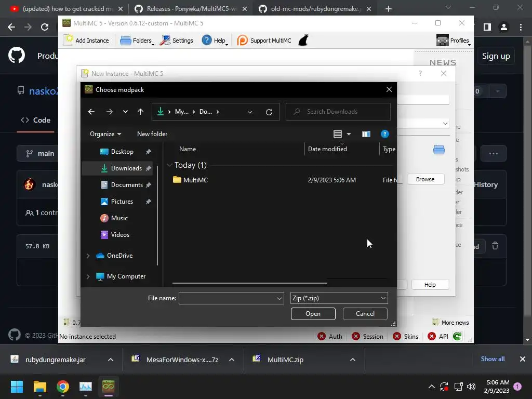Viewport: 532px width, 399px height.
Task: Select Desktop in the navigation pane
Action: pyautogui.click(x=117, y=152)
